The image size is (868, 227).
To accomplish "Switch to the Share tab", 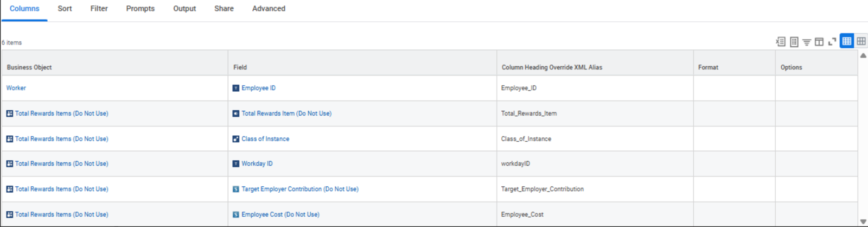I will [224, 9].
